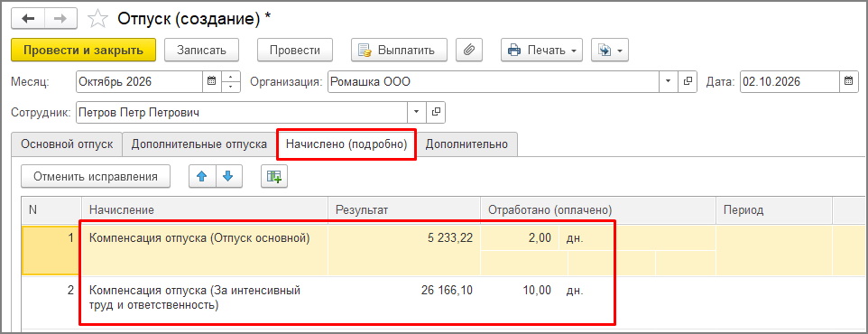This screenshot has width=868, height=334.
Task: Open calendar for the Дата field
Action: pyautogui.click(x=848, y=81)
